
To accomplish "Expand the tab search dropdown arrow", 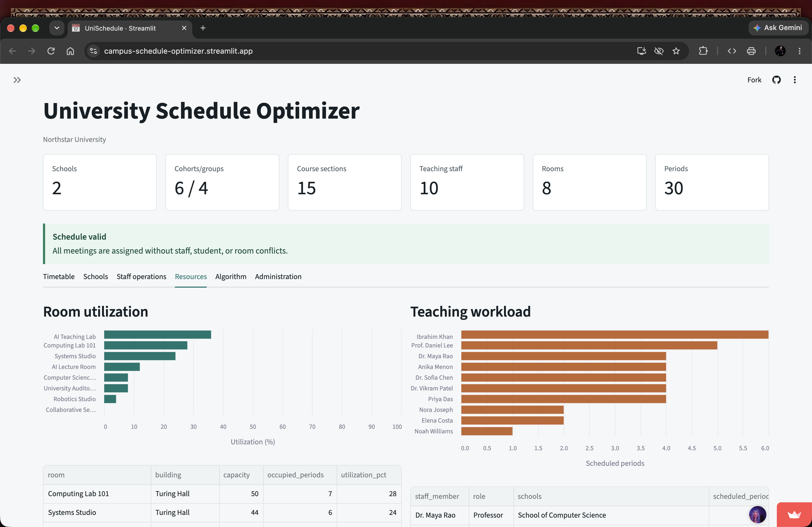I will pos(57,28).
